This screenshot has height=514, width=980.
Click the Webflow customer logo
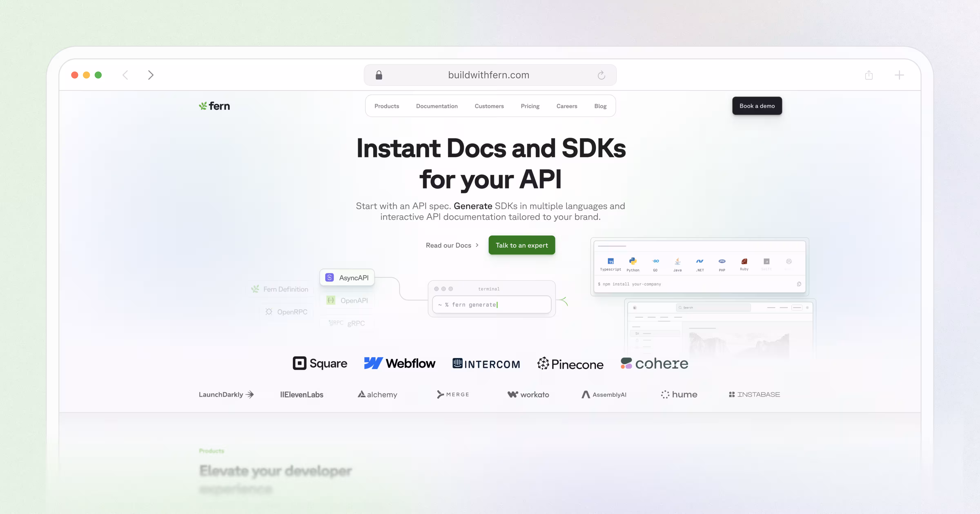[400, 363]
